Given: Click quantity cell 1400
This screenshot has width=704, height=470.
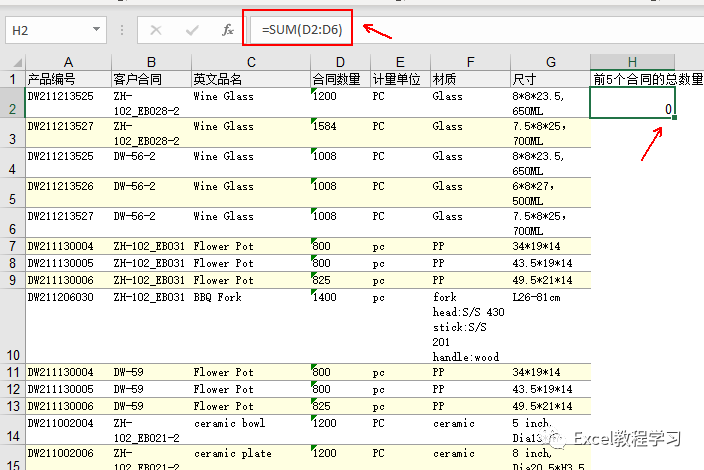Looking at the screenshot, I should coord(340,326).
